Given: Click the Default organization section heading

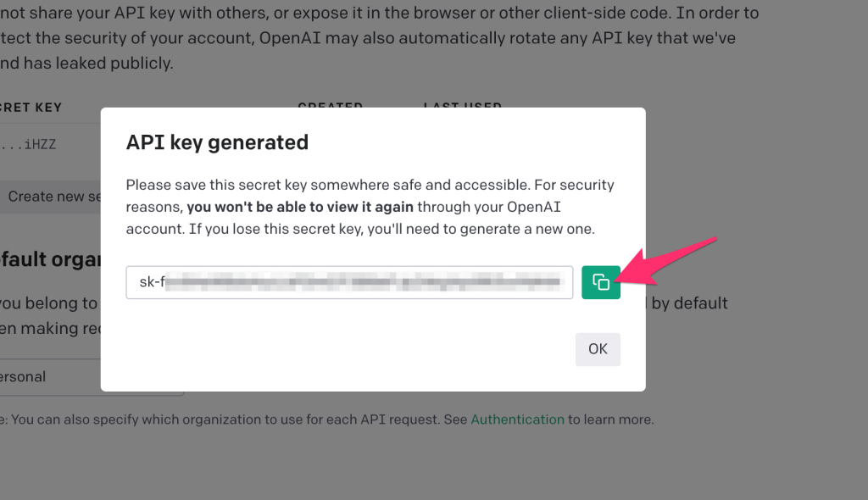Looking at the screenshot, I should pyautogui.click(x=50, y=259).
